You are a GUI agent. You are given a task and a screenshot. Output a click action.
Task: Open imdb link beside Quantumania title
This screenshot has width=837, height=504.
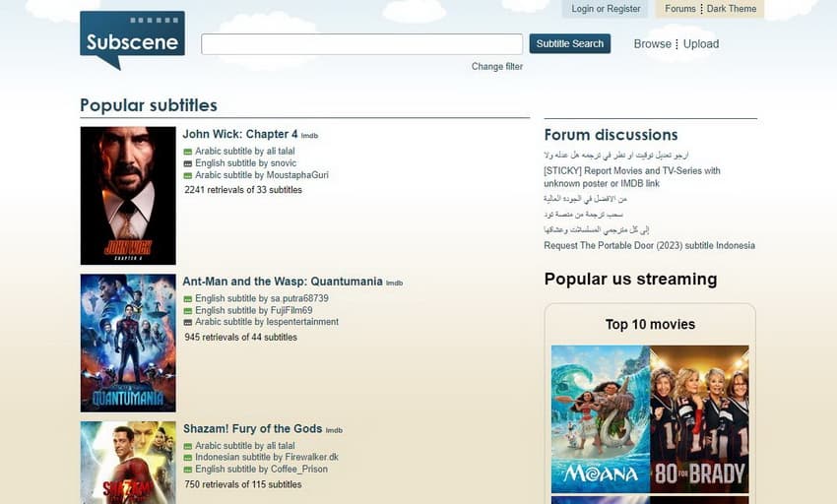(x=395, y=283)
